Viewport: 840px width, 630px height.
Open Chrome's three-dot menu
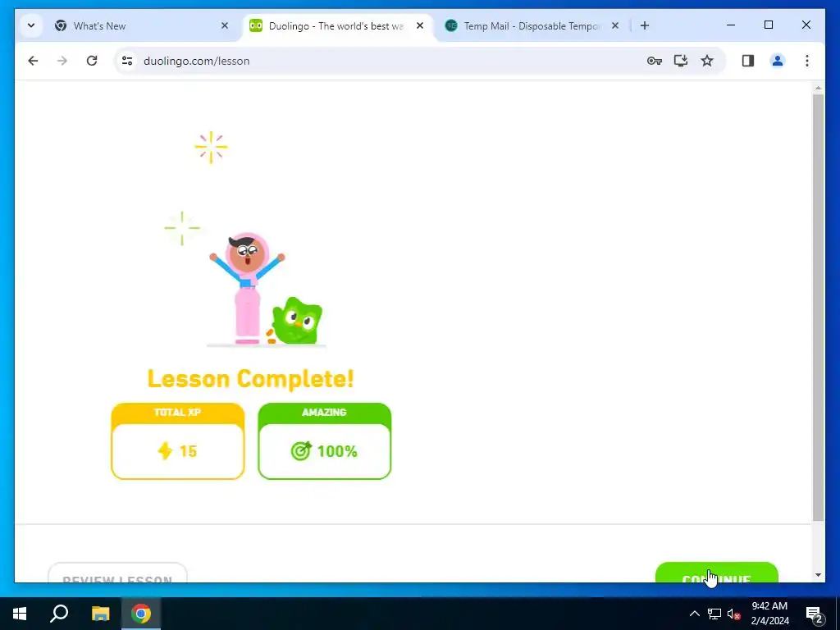807,61
